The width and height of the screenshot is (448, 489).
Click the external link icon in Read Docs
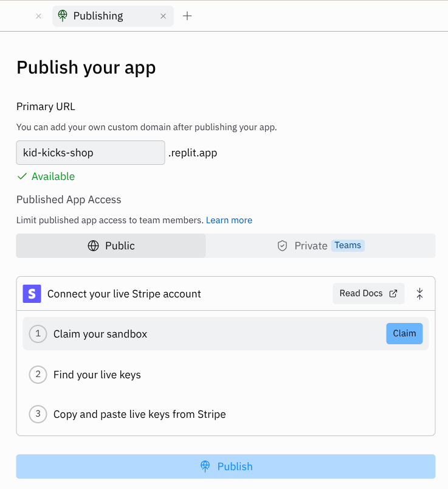click(393, 294)
